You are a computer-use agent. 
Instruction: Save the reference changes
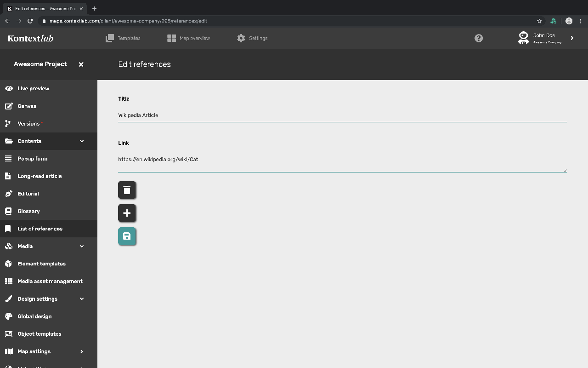click(x=127, y=236)
